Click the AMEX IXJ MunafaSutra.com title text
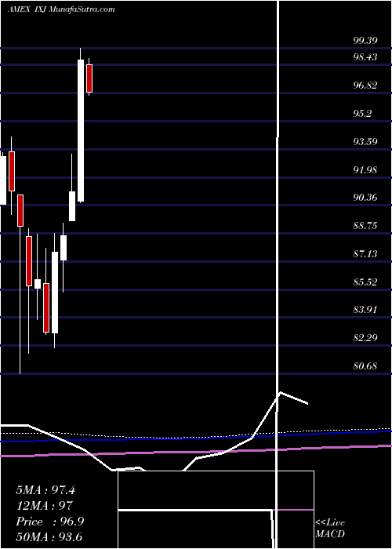 (61, 9)
